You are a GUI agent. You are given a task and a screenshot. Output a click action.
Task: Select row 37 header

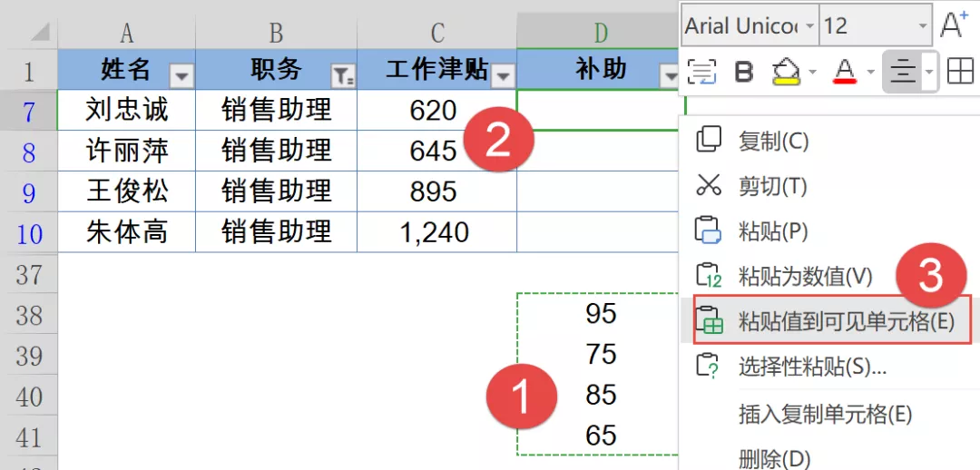click(29, 274)
